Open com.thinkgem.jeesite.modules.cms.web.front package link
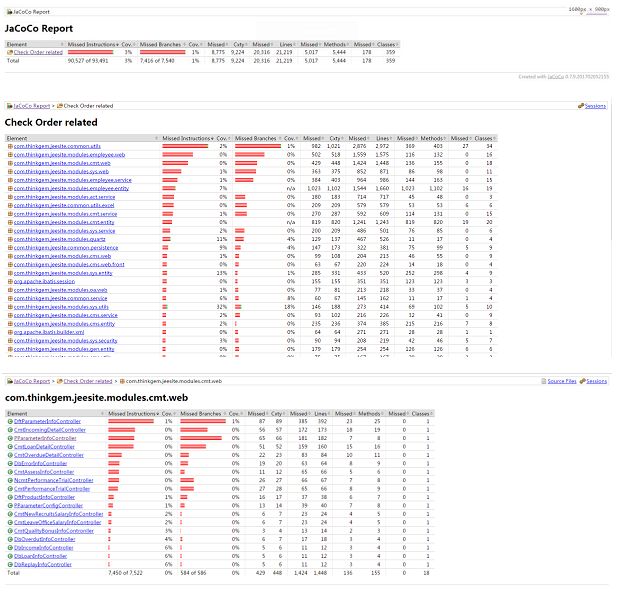 point(69,264)
